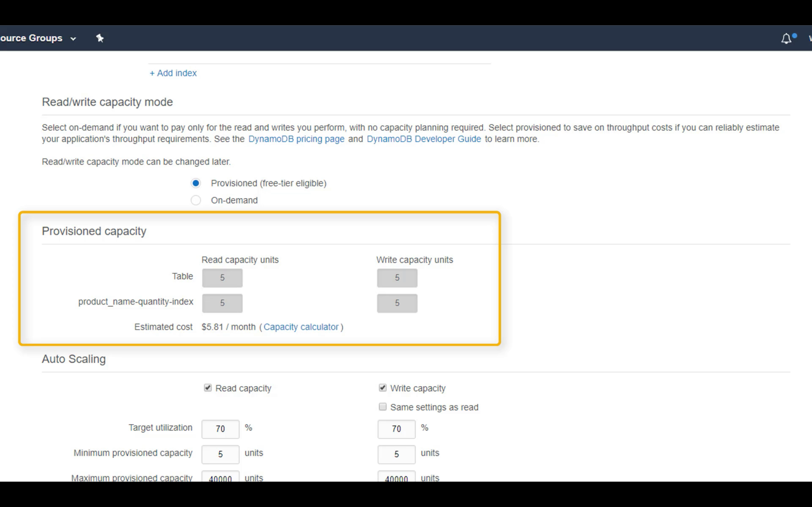Click the + Add index link

click(173, 73)
